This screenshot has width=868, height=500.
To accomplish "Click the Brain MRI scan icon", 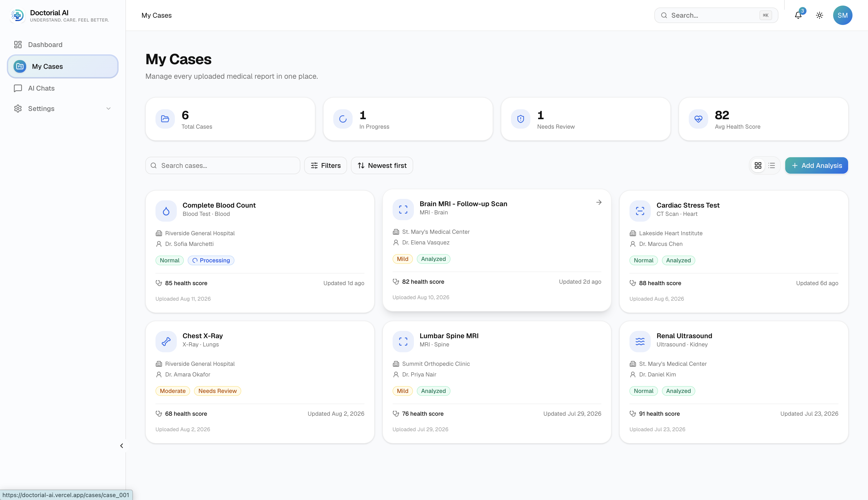I will 403,210.
